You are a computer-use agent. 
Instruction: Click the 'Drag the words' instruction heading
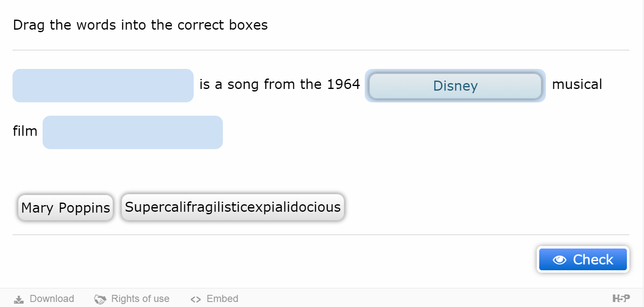(140, 25)
